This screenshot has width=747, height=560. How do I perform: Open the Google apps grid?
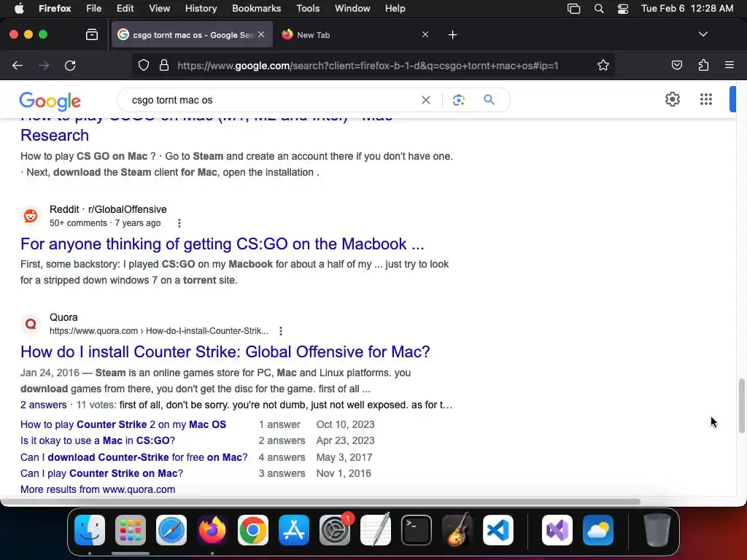point(706,99)
